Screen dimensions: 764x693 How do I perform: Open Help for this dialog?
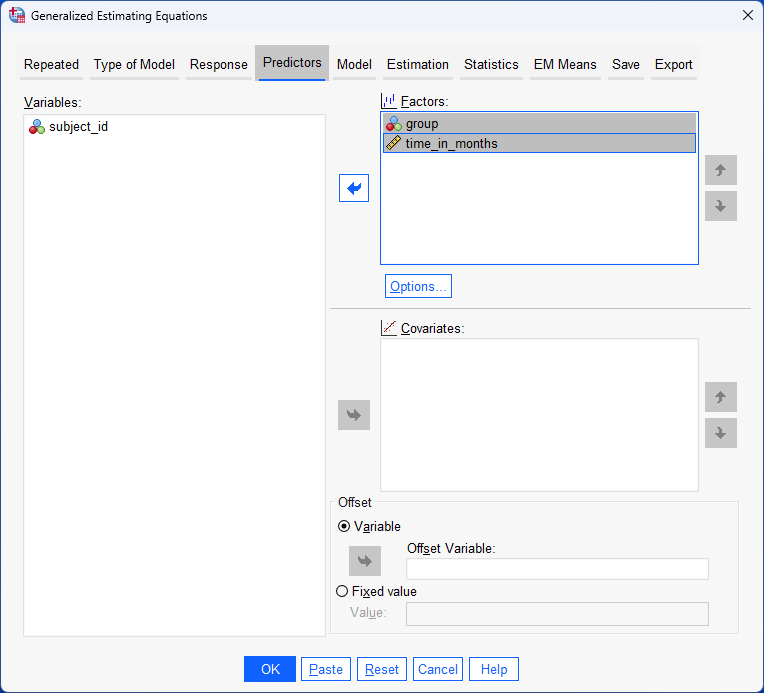[x=494, y=669]
